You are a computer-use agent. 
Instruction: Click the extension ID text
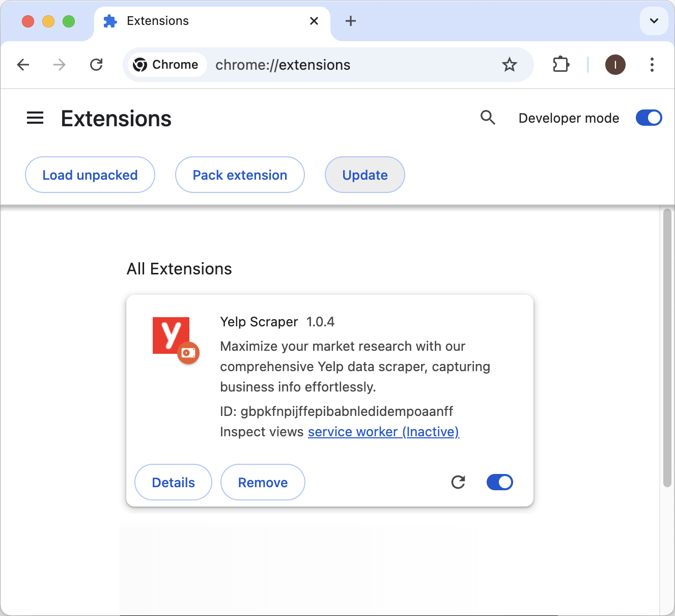[x=336, y=411]
